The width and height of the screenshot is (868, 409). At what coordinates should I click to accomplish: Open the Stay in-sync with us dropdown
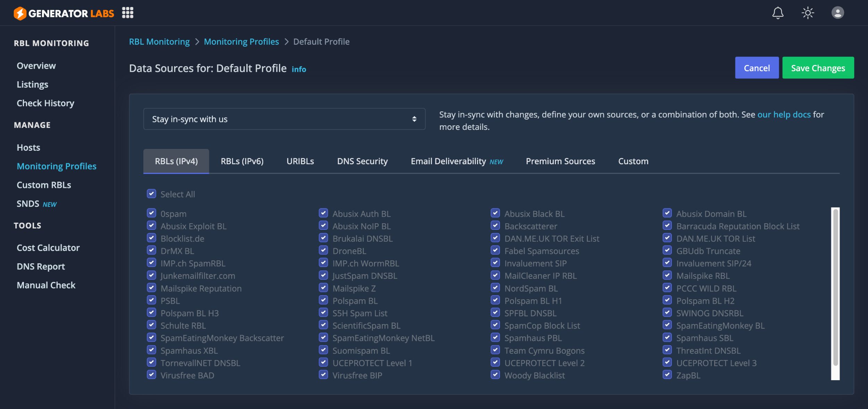tap(284, 119)
